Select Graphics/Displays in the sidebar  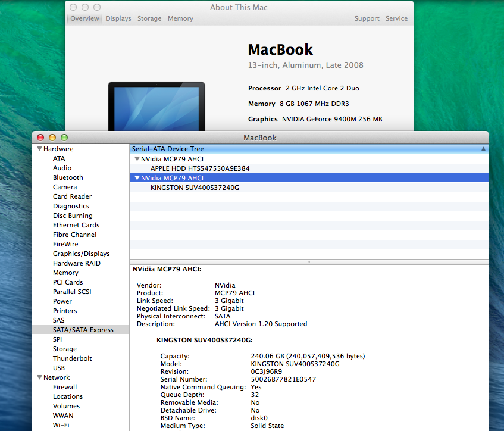82,254
